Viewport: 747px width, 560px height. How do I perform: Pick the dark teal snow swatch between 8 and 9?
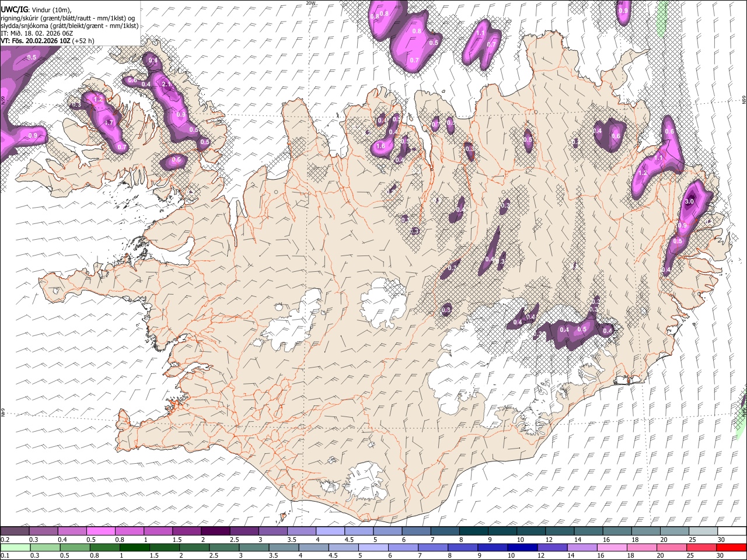(474, 531)
